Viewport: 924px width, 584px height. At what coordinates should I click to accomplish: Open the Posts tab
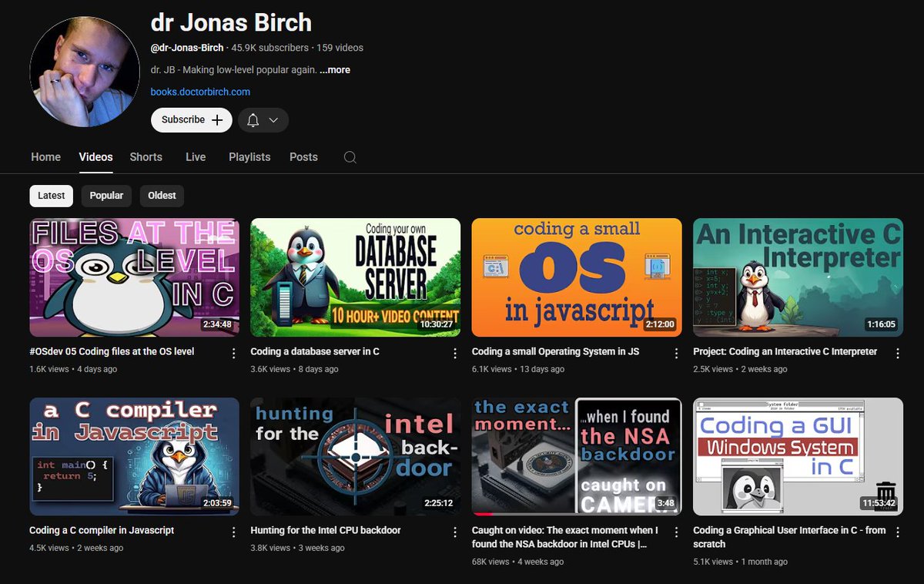pyautogui.click(x=303, y=157)
